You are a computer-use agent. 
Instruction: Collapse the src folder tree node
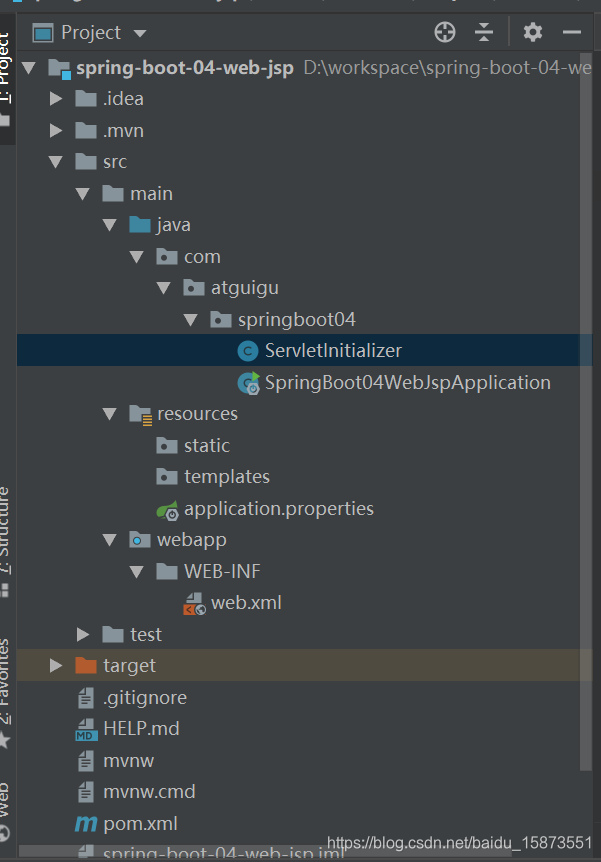click(56, 161)
